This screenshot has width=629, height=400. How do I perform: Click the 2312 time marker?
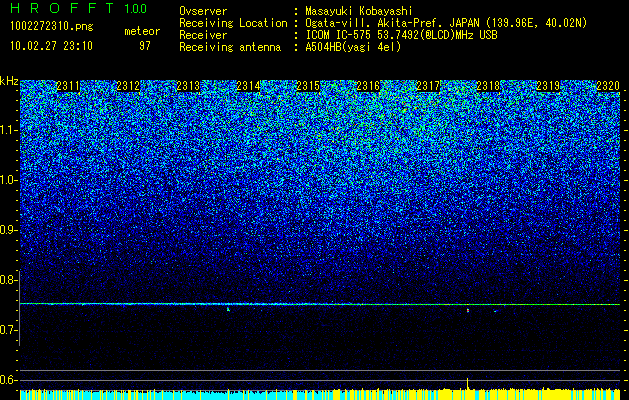pos(128,86)
